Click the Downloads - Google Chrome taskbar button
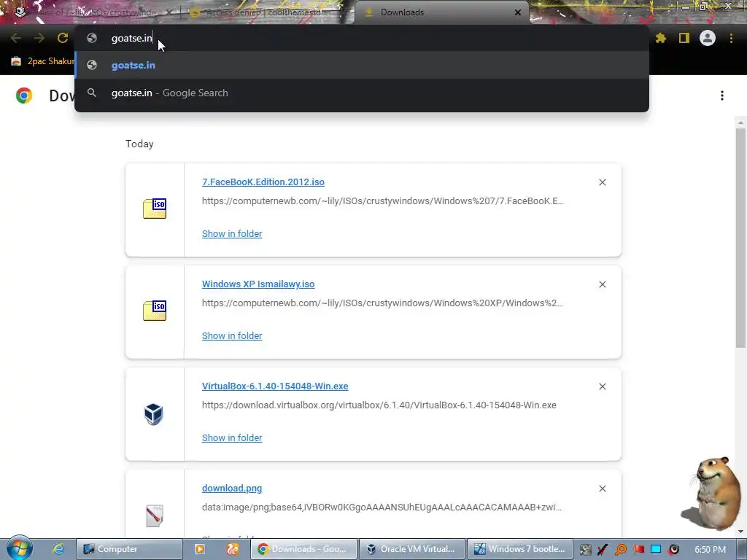Screen dimensions: 747x560 click(304, 549)
